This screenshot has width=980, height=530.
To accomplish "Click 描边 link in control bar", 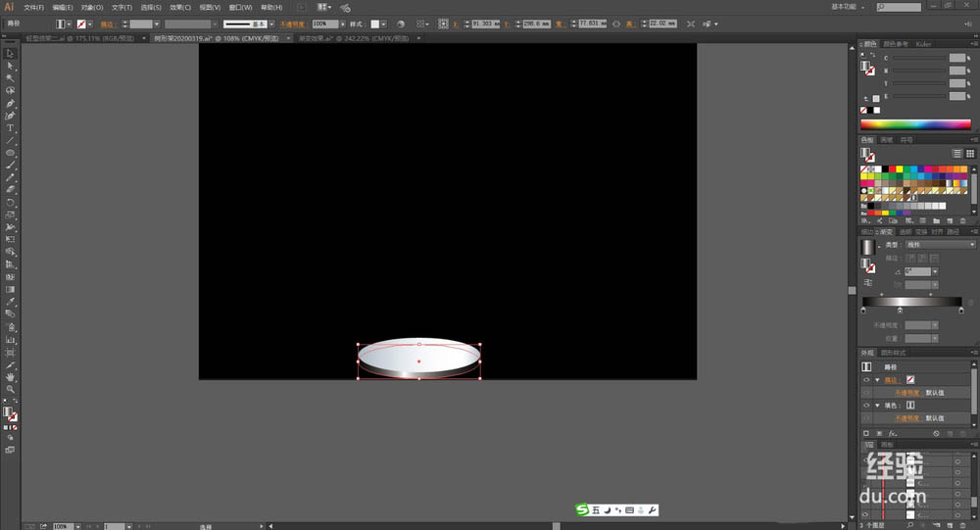I will point(107,24).
